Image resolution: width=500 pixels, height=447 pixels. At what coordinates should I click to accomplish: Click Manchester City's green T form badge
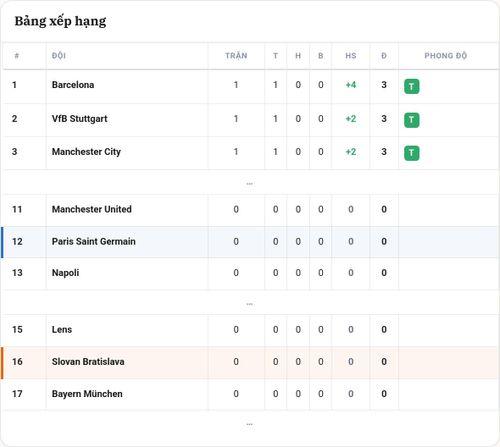coord(412,153)
